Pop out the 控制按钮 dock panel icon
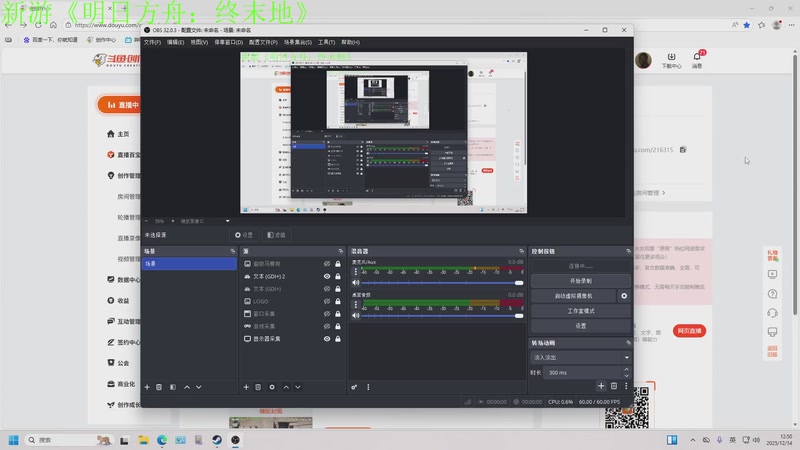Viewport: 800px width, 450px height. pyautogui.click(x=628, y=251)
